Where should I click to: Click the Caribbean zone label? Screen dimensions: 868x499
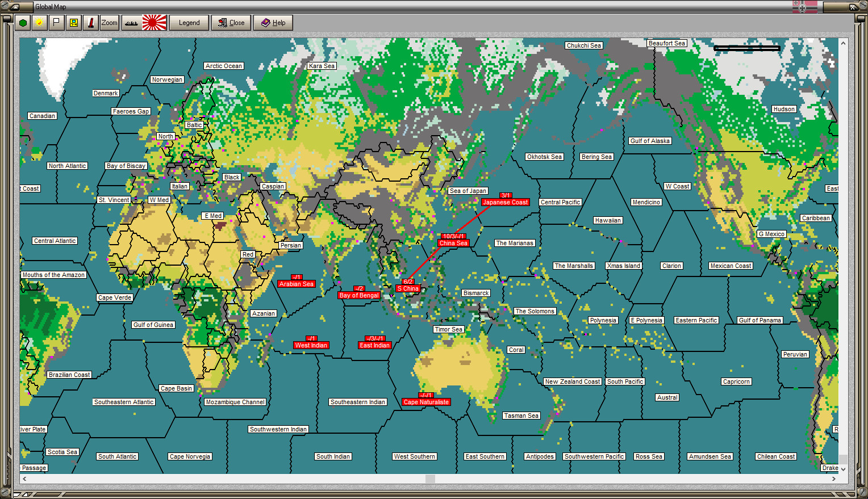coord(816,218)
